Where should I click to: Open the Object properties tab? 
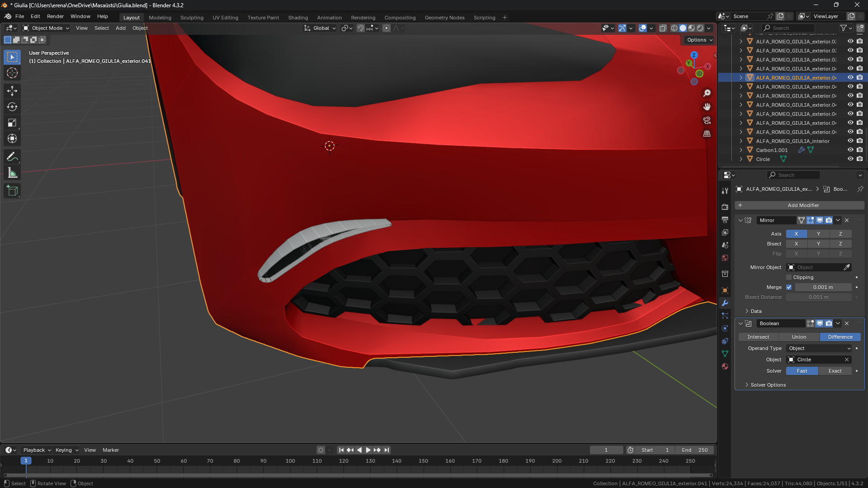coord(725,290)
